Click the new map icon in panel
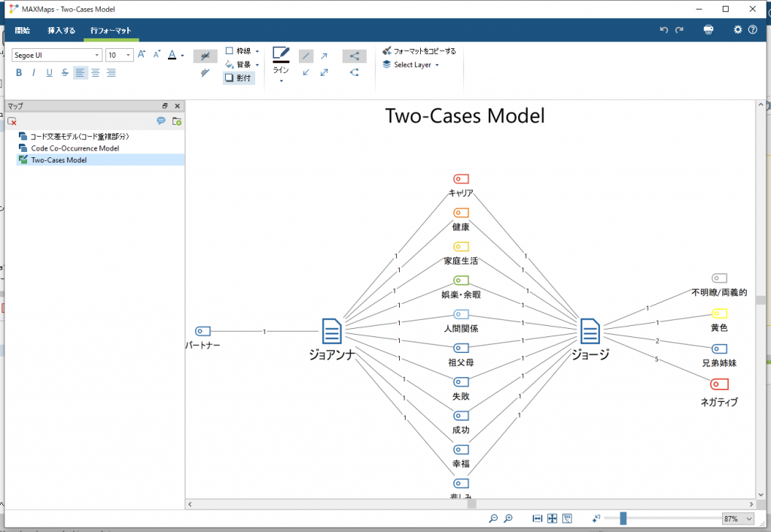Image resolution: width=771 pixels, height=532 pixels. coord(177,121)
